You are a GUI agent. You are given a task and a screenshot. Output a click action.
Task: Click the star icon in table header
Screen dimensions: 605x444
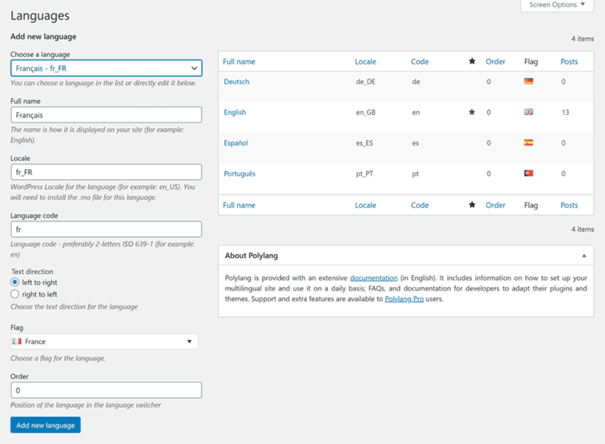pos(472,61)
